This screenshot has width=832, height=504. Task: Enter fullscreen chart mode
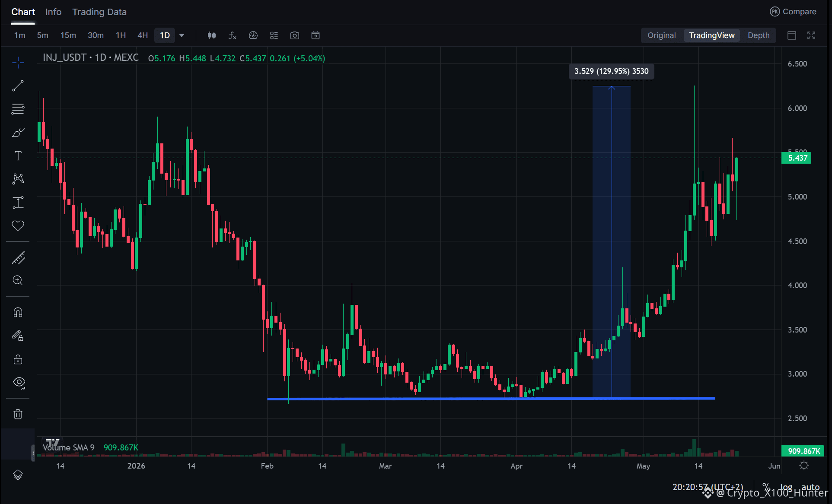click(811, 35)
